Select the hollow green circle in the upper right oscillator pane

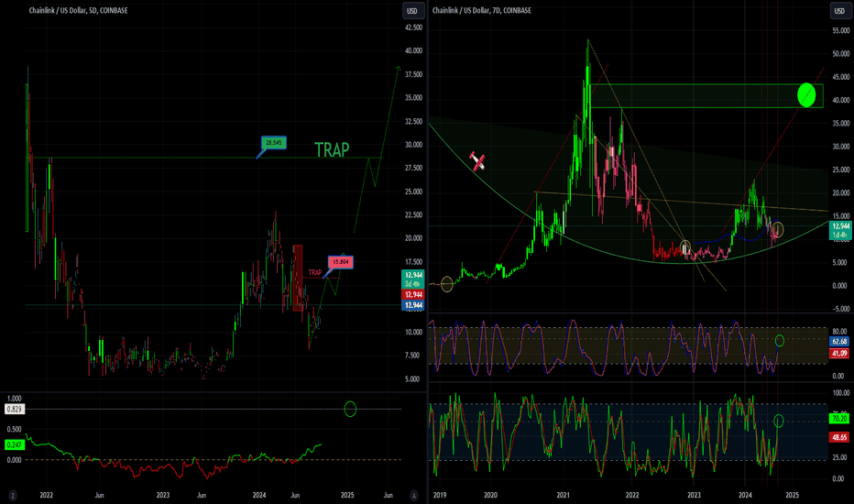coord(780,341)
